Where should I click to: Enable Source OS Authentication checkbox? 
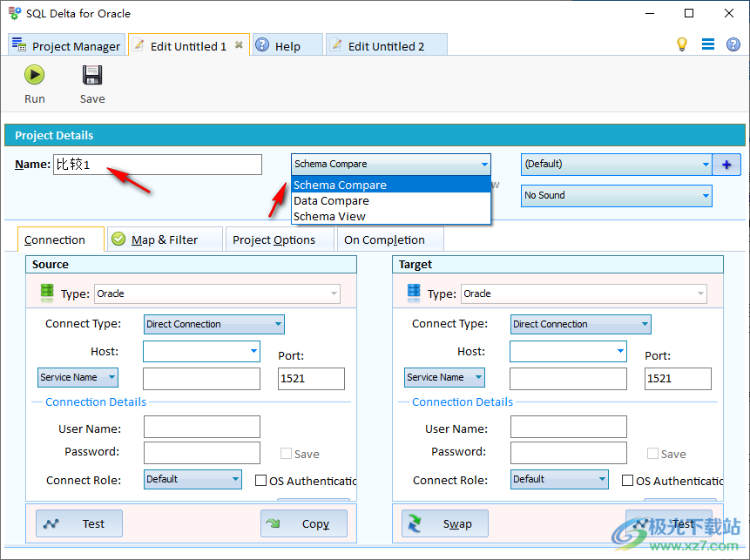[x=260, y=480]
